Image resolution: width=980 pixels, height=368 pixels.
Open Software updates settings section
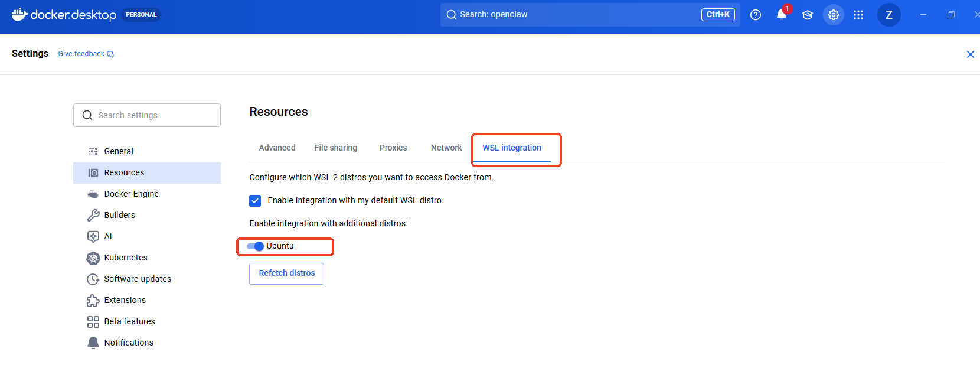(x=147, y=279)
